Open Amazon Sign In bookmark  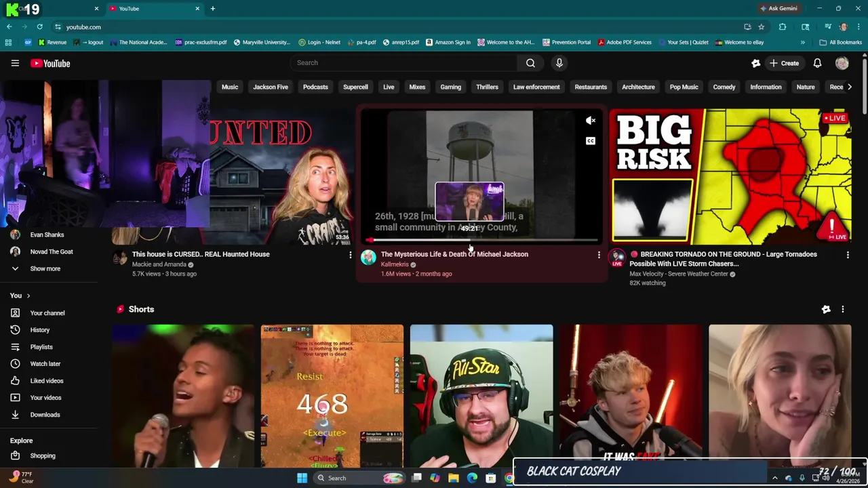448,42
